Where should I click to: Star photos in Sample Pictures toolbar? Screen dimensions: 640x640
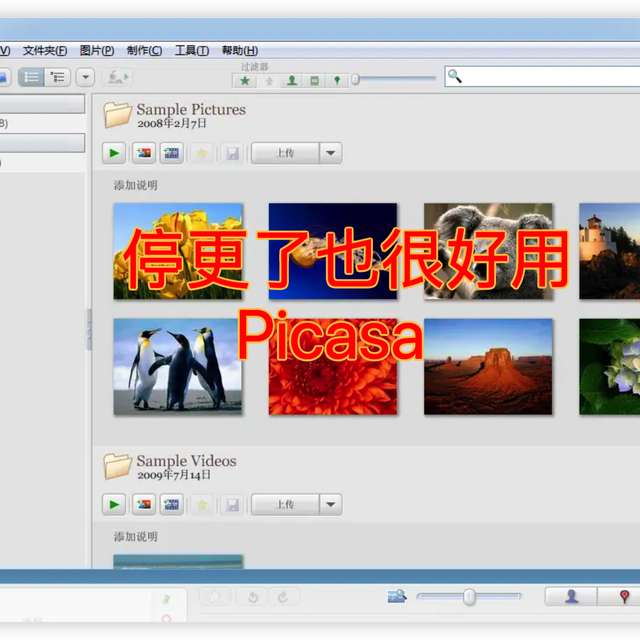(202, 153)
